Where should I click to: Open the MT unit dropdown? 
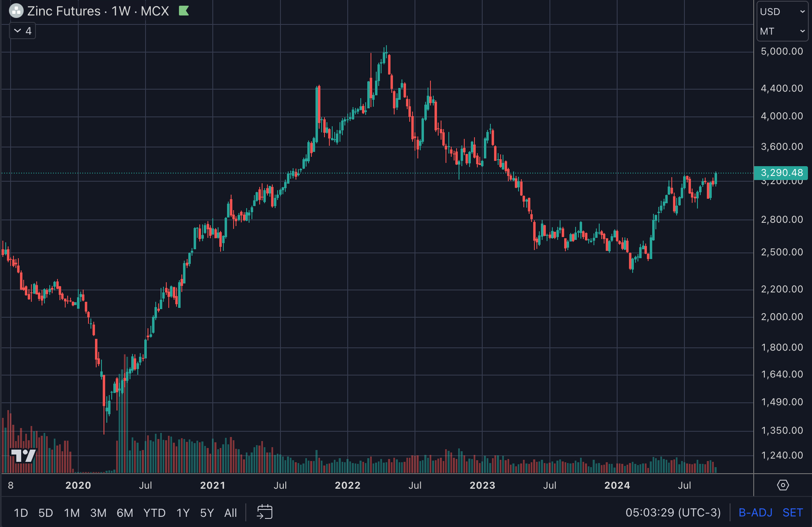781,31
